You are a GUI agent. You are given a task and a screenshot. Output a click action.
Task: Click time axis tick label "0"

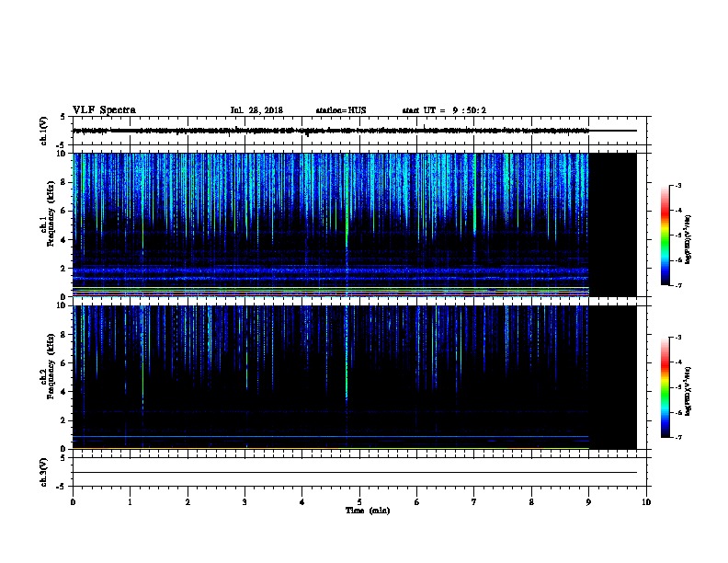coord(73,502)
